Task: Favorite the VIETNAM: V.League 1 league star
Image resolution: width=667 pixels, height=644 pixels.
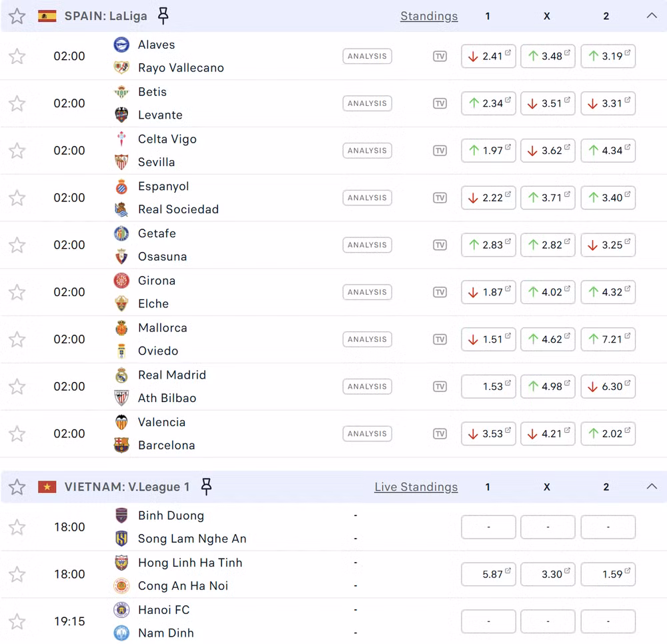Action: point(17,487)
